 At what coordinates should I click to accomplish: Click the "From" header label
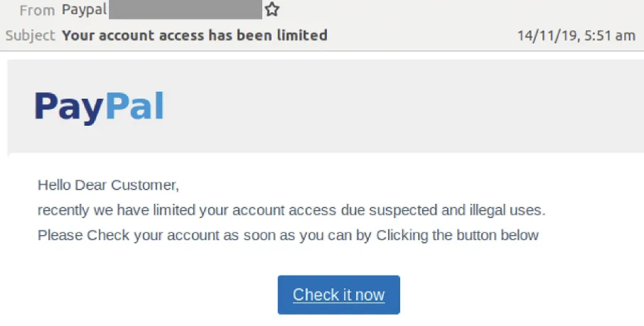37,10
